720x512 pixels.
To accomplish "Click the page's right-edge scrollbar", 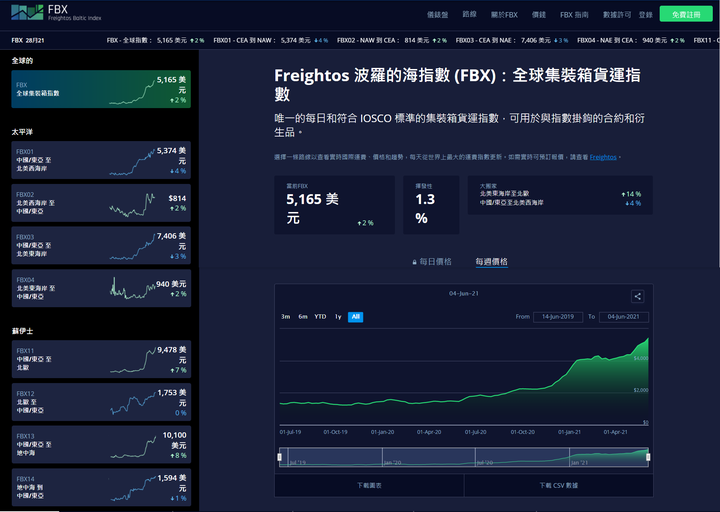I will coord(717,133).
